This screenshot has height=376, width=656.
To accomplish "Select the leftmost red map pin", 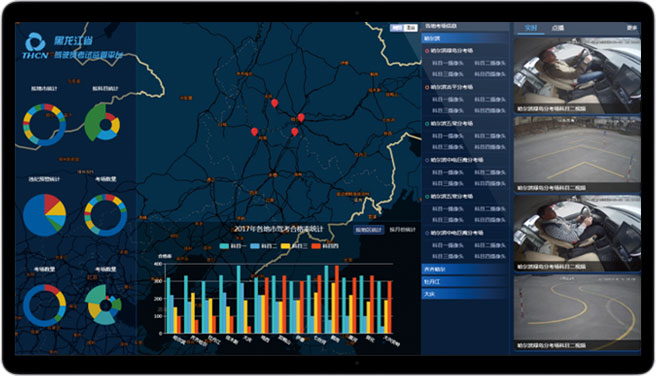I will (x=254, y=132).
